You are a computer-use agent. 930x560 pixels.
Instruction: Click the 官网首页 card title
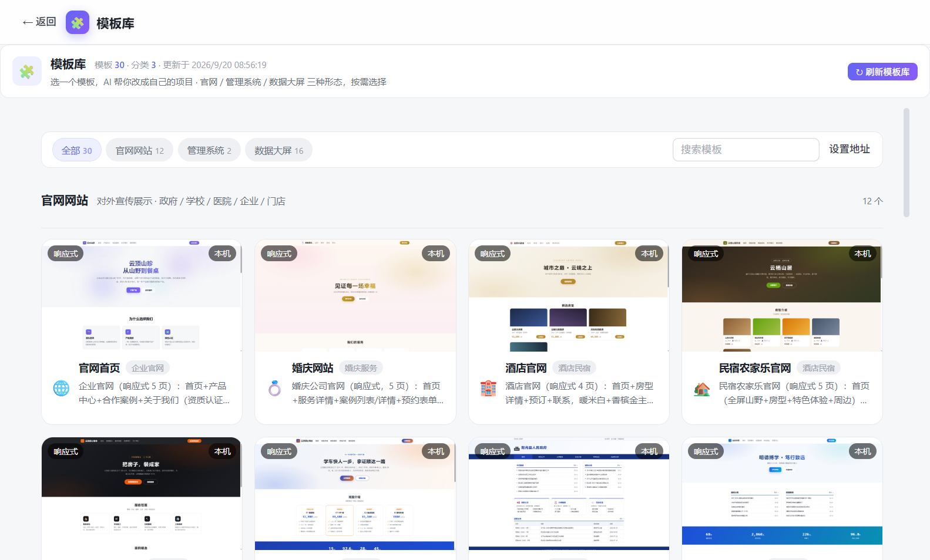click(x=99, y=368)
